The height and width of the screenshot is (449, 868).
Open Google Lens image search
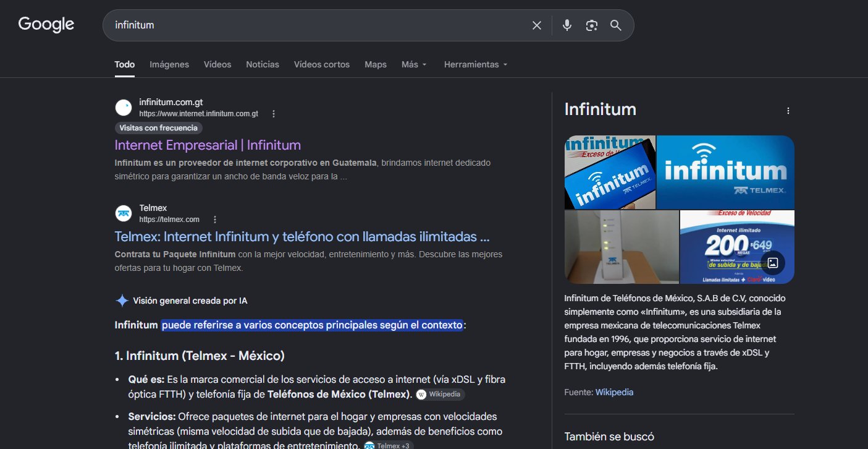point(592,25)
